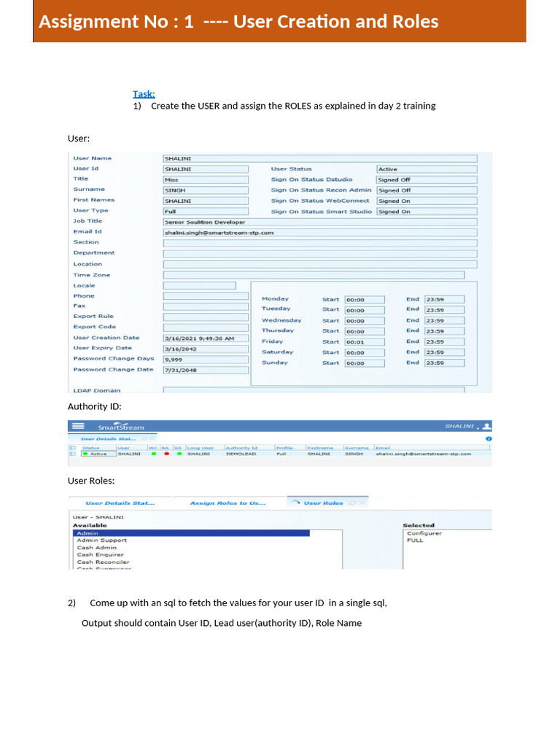Click the user profile icon beside SHALINI
The height and width of the screenshot is (747, 560).
tap(486, 426)
